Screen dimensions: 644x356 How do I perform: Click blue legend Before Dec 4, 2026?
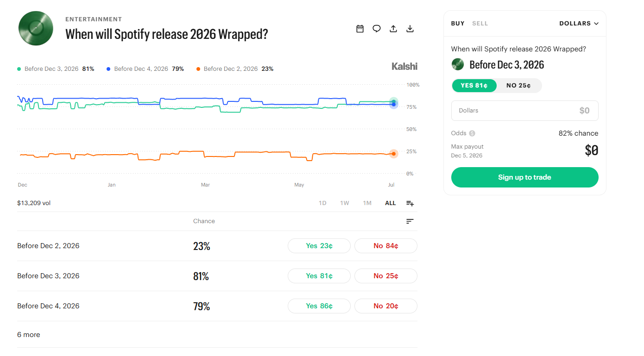click(x=145, y=69)
